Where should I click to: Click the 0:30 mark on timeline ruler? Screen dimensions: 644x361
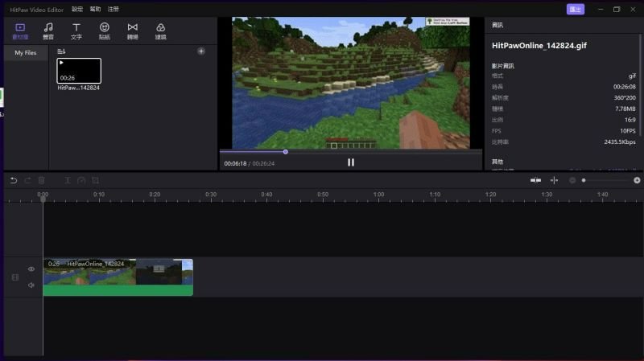[x=211, y=195]
